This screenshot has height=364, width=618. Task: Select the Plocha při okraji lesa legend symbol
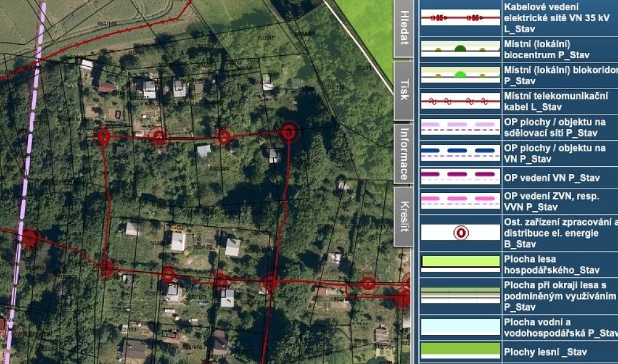click(461, 295)
